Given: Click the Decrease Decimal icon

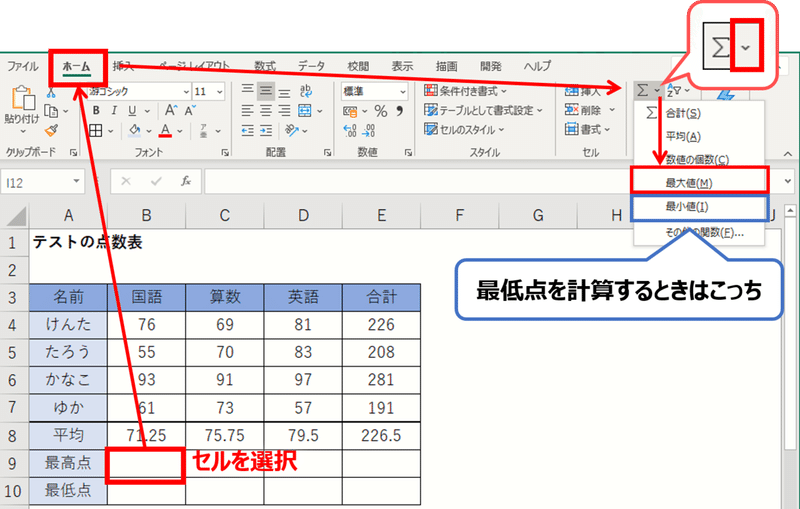Looking at the screenshot, I should pyautogui.click(x=369, y=131).
